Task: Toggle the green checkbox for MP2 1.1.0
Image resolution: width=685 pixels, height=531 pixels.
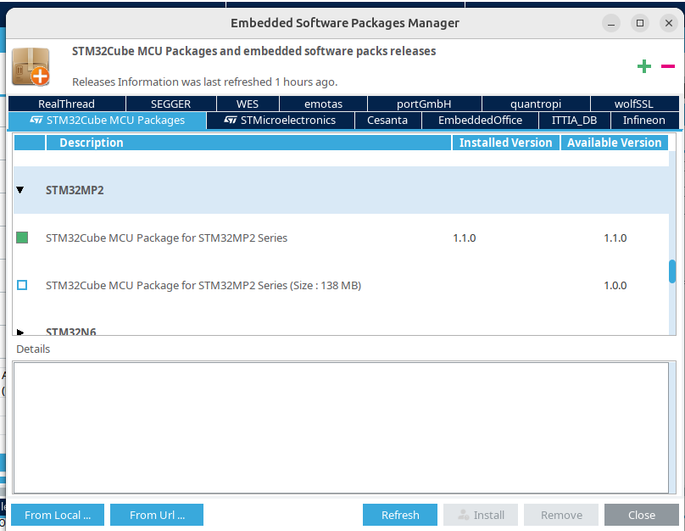Action: point(22,238)
